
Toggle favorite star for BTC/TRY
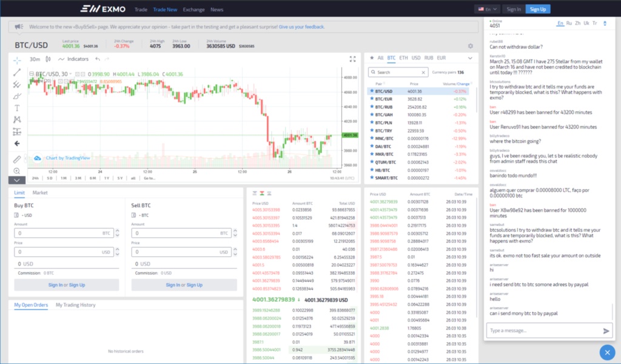[x=372, y=131]
